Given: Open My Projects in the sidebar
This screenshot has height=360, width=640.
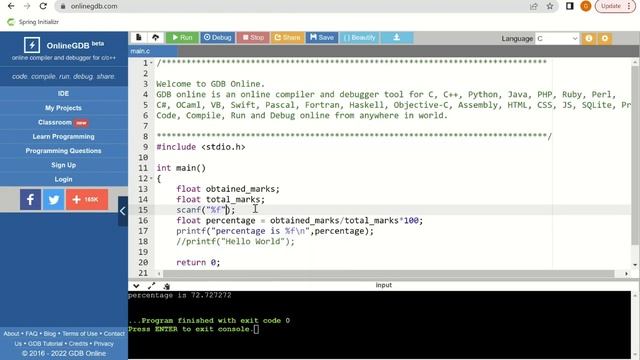Looking at the screenshot, I should click(x=63, y=108).
